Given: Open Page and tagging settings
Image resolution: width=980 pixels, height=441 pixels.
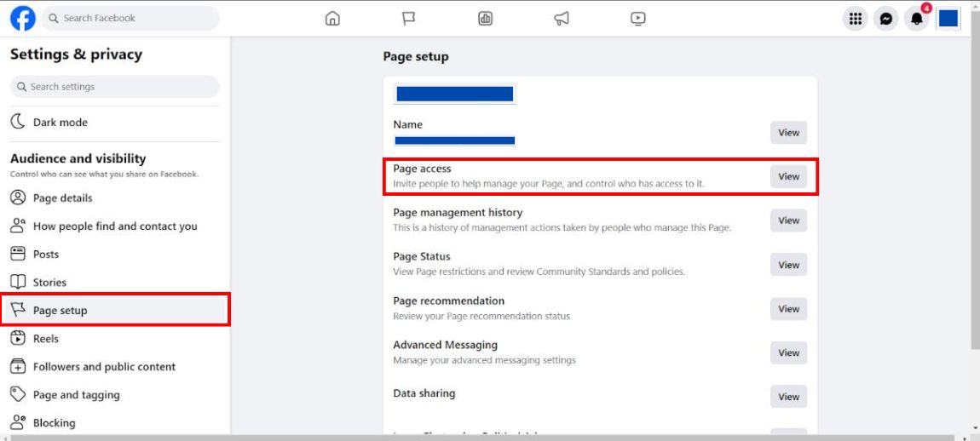Looking at the screenshot, I should (x=115, y=395).
